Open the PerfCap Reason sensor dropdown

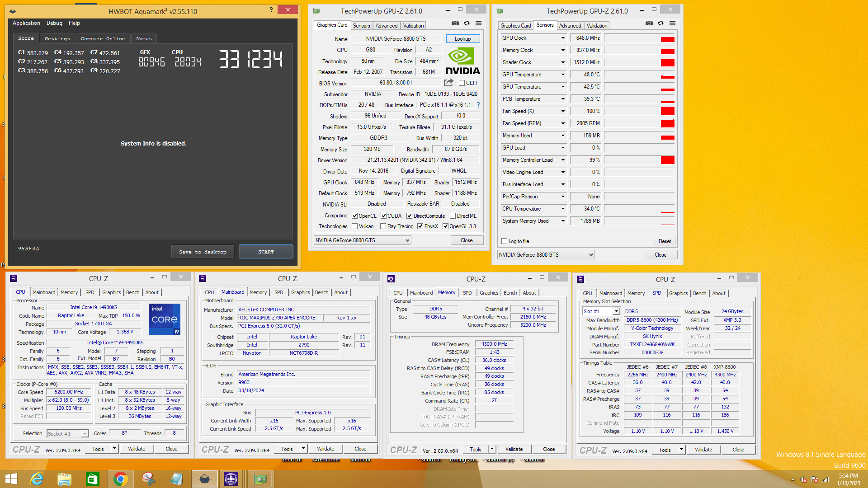(x=563, y=197)
